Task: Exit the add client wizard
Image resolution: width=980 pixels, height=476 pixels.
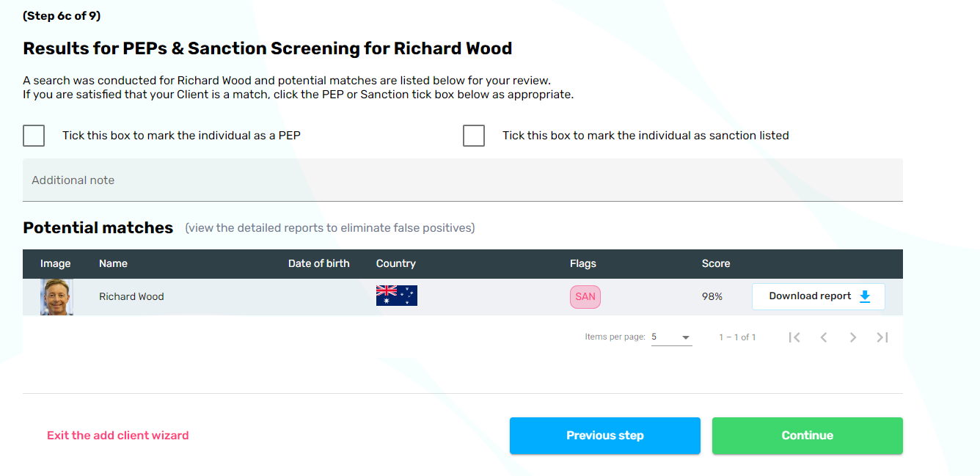Action: (x=117, y=436)
